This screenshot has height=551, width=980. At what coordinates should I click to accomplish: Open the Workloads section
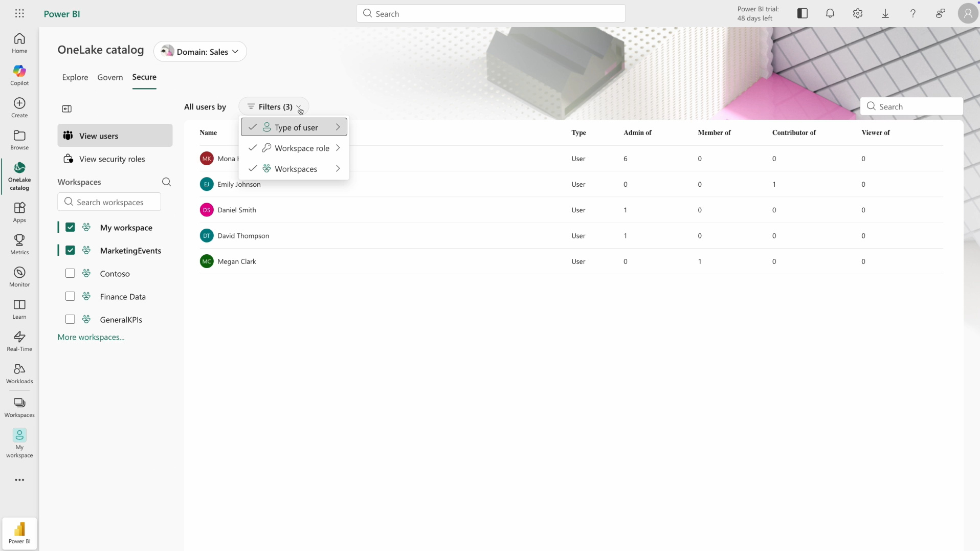click(x=19, y=373)
